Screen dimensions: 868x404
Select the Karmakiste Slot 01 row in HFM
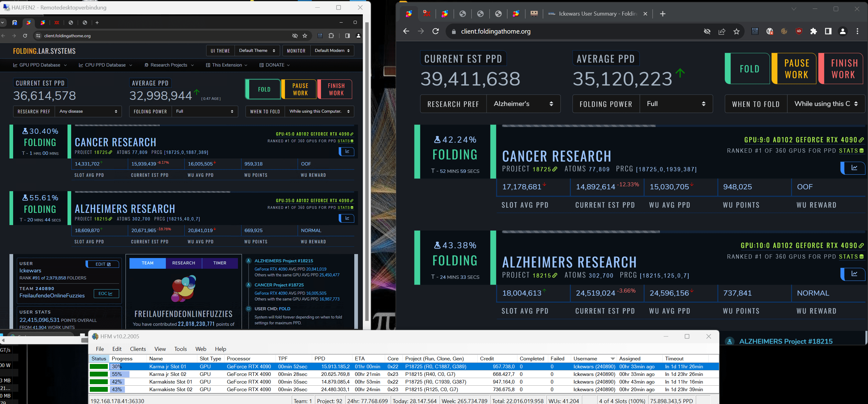point(170,382)
